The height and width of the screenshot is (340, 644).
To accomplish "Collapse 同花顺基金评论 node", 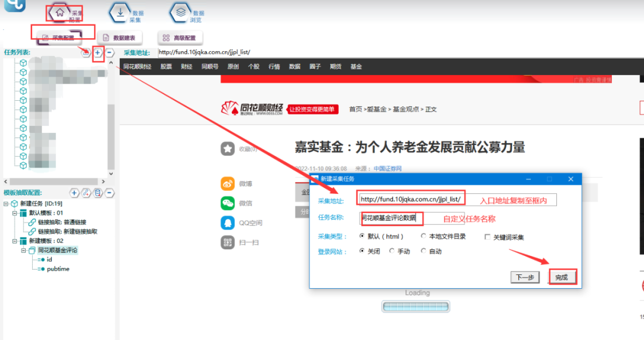I will pos(23,251).
